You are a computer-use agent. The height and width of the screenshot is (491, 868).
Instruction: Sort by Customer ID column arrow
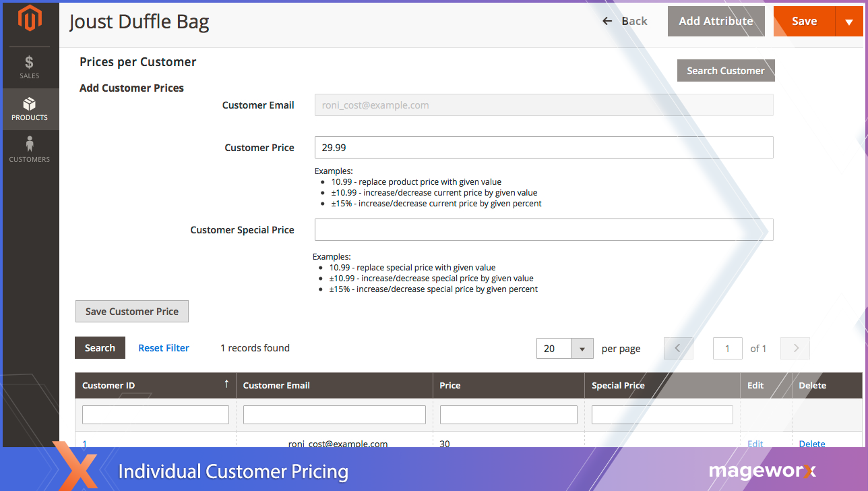pos(226,384)
